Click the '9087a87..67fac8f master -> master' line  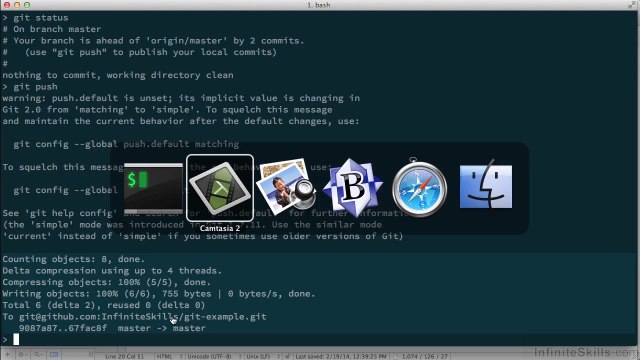[x=112, y=328]
